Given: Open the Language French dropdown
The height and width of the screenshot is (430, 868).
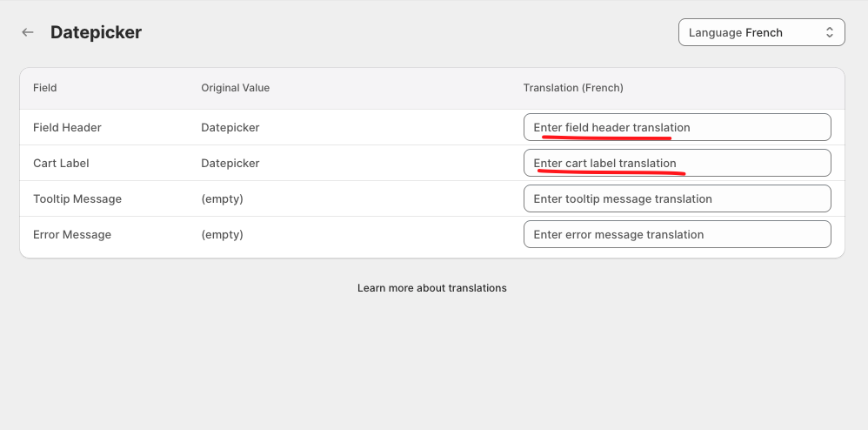Looking at the screenshot, I should point(760,32).
